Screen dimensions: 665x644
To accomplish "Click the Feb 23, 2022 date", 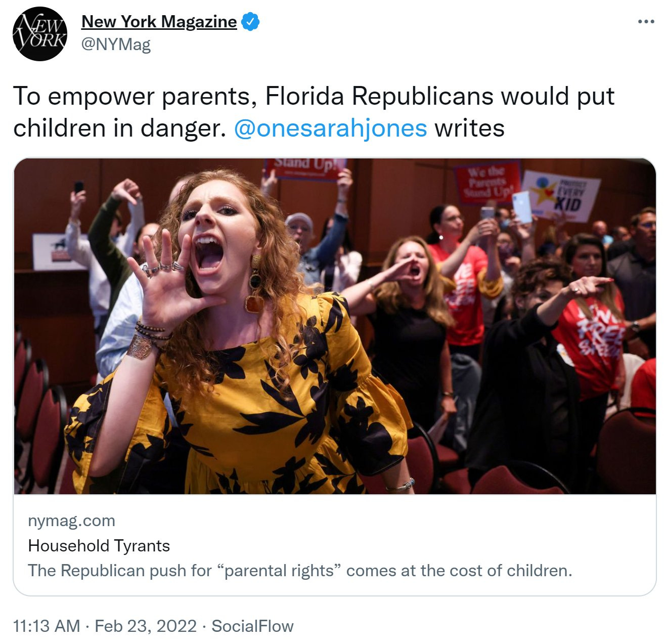I will (x=146, y=626).
